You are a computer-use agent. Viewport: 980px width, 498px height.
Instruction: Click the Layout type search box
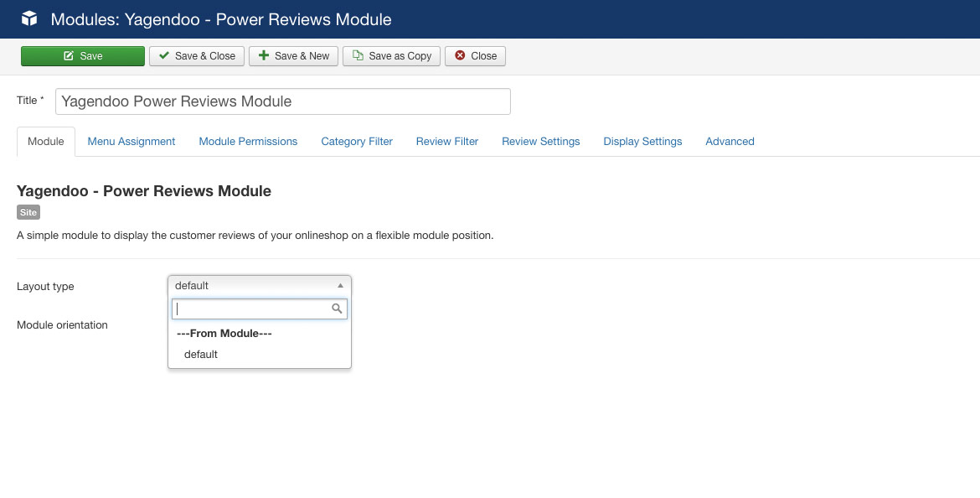[x=260, y=309]
